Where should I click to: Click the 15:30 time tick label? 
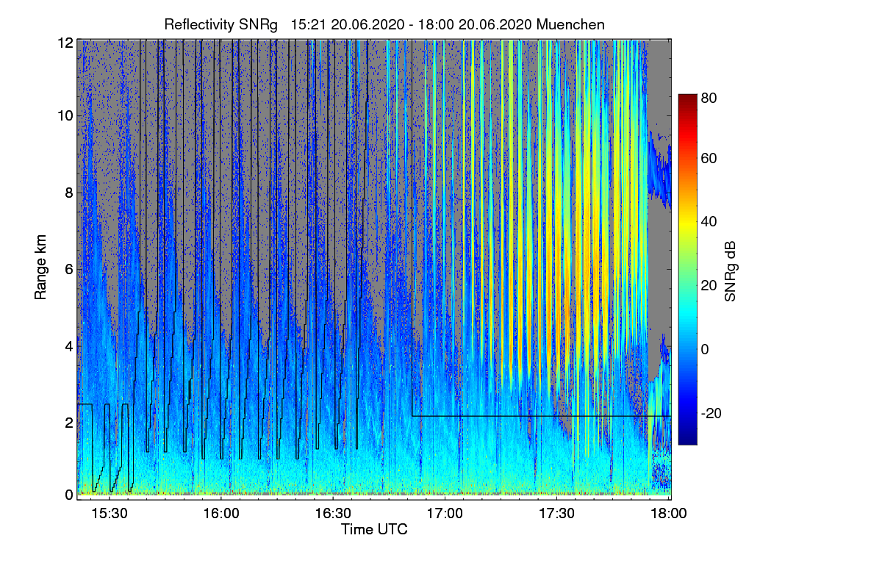tap(110, 513)
